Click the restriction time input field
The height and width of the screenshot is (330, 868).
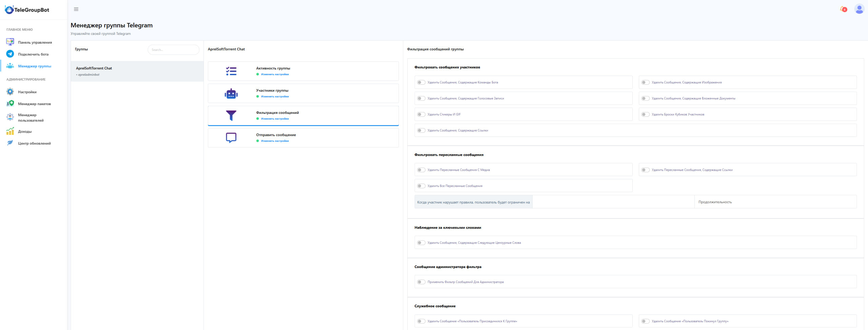pos(613,202)
